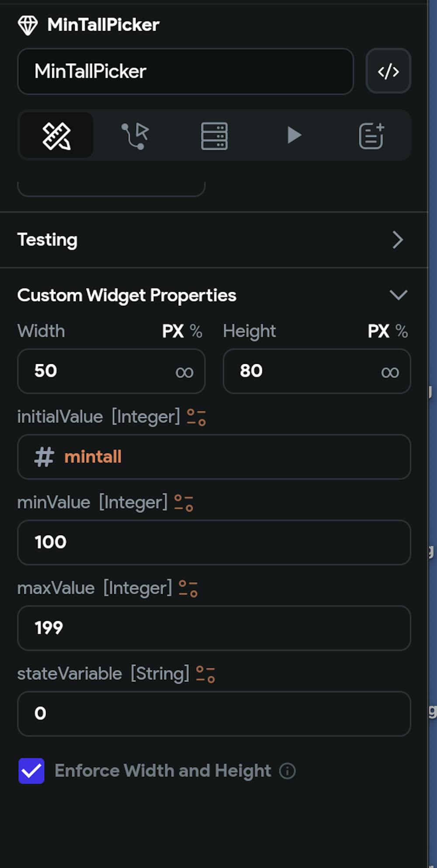Click the maxValue variable binding icon
Screen dimensions: 437x868
(x=188, y=588)
